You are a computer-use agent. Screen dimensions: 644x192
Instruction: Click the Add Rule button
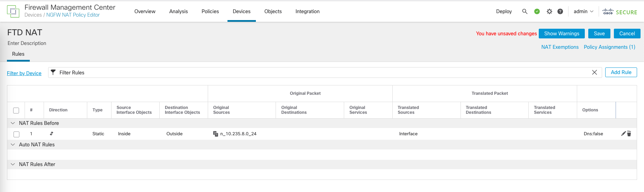[621, 72]
